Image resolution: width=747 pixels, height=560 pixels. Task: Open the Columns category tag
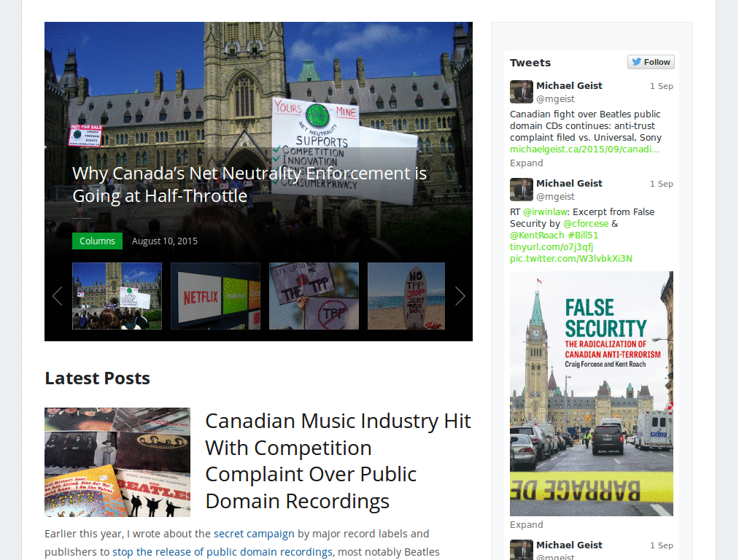click(x=97, y=241)
